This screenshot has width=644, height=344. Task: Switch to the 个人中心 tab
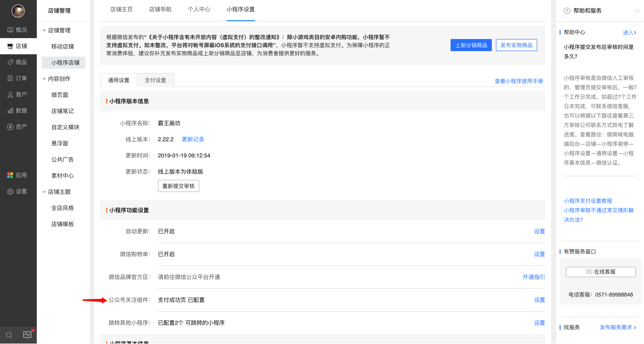click(199, 9)
